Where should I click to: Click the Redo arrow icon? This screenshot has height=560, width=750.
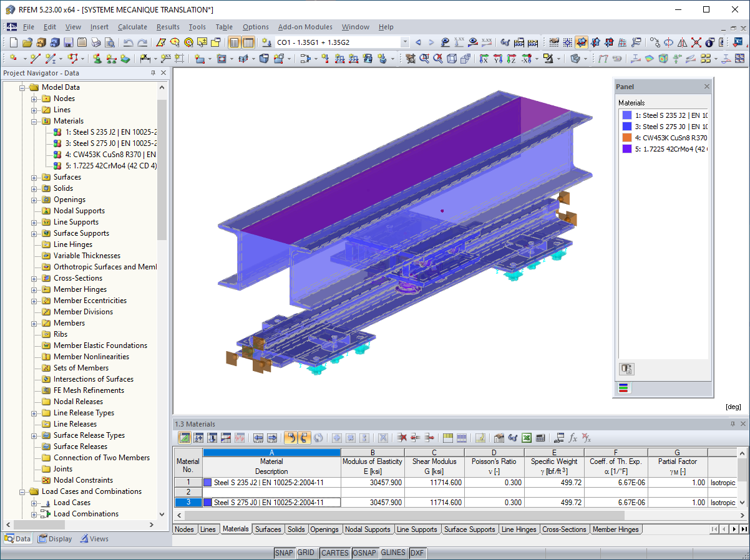click(x=142, y=42)
